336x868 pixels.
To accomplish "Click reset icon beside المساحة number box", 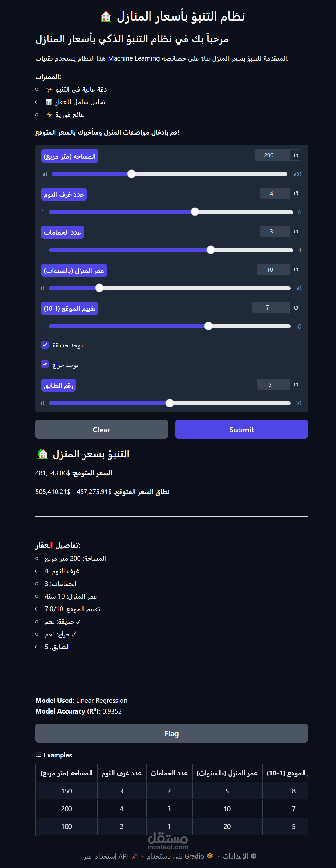I will [x=296, y=155].
